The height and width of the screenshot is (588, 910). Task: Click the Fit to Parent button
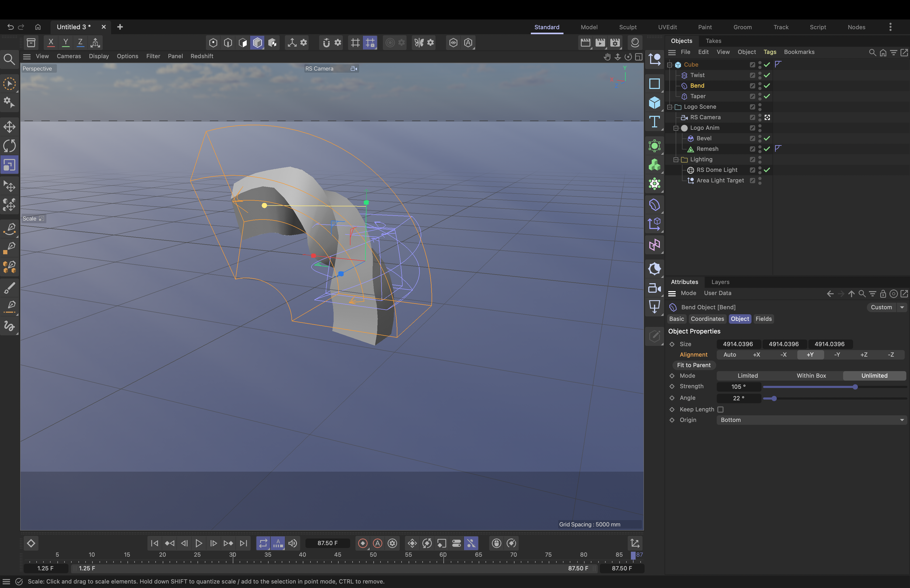[694, 365]
